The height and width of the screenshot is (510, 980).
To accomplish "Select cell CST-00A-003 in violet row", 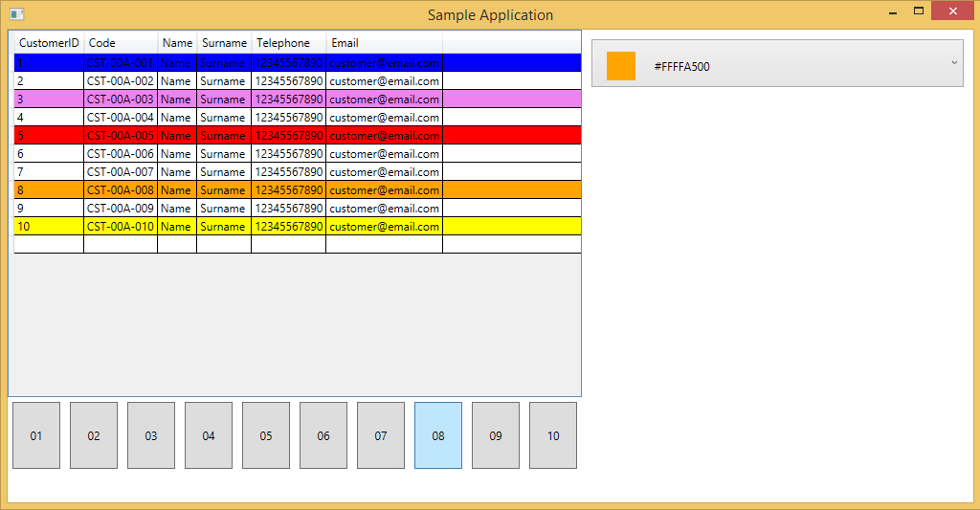I will [x=121, y=100].
